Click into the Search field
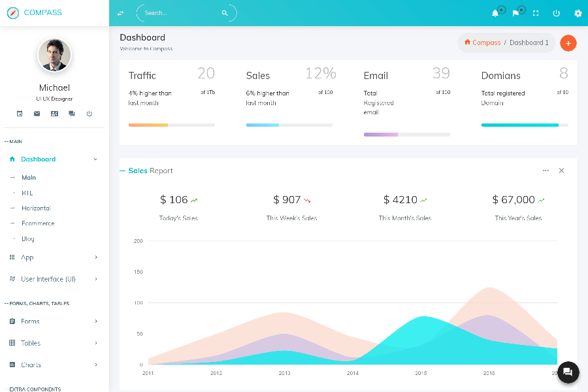Screen dimensions: 588x392 tap(181, 13)
